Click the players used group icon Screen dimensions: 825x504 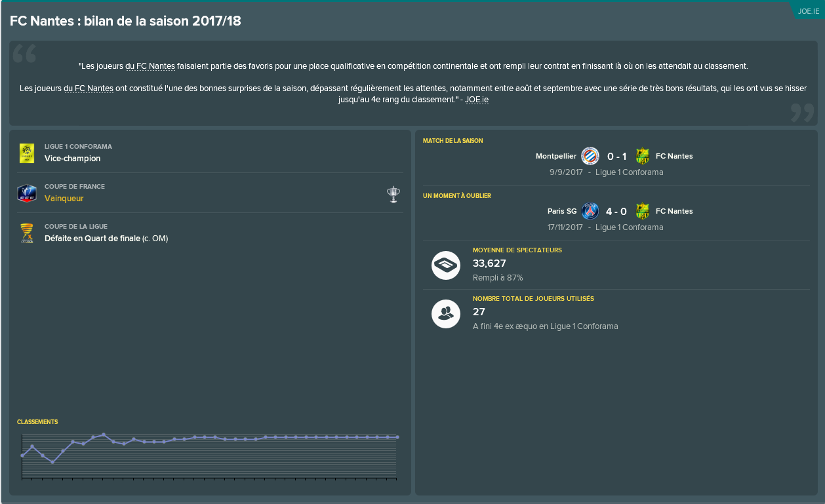point(446,314)
